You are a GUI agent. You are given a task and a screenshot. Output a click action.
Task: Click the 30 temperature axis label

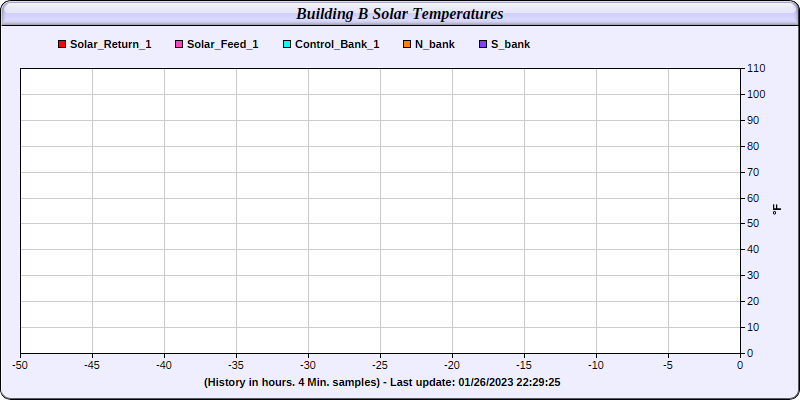tap(753, 276)
